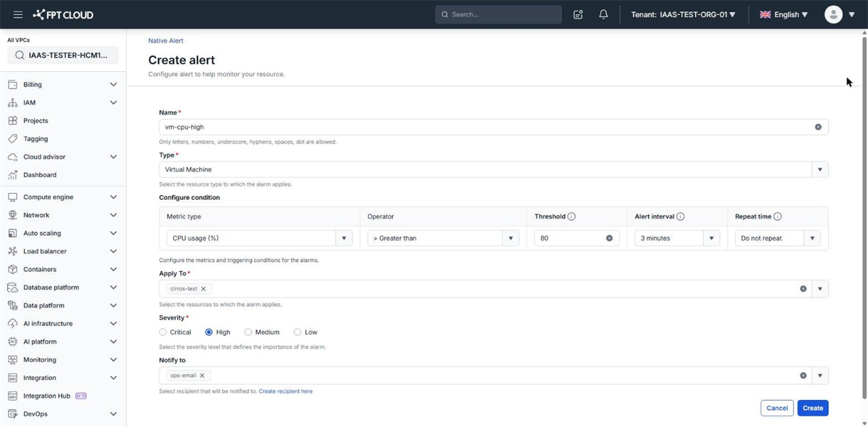The height and width of the screenshot is (427, 868).
Task: Show the Repeat time info icon
Action: click(777, 217)
